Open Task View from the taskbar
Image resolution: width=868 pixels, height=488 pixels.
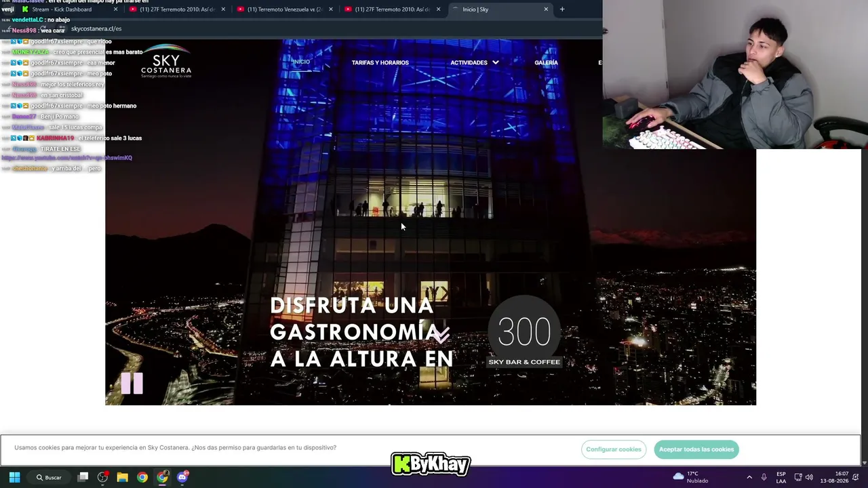coord(83,477)
